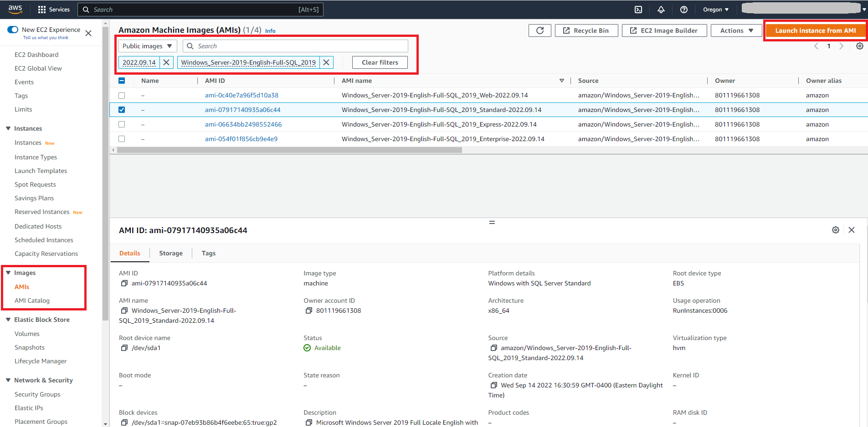The height and width of the screenshot is (427, 868).
Task: Switch to the Tags tab
Action: (209, 253)
